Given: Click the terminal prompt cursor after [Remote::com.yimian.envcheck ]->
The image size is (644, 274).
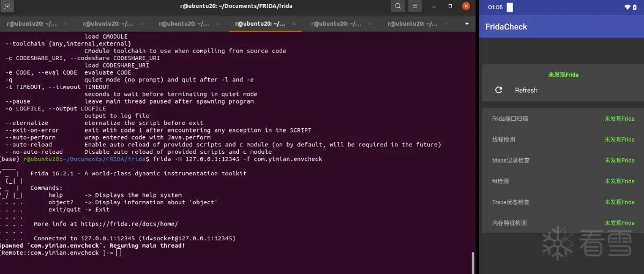Looking at the screenshot, I should pyautogui.click(x=119, y=253).
